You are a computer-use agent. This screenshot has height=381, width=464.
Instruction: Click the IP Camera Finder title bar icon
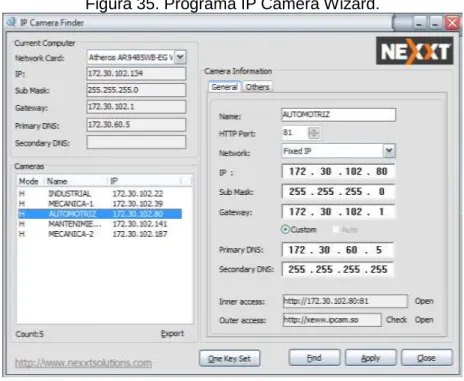11,22
